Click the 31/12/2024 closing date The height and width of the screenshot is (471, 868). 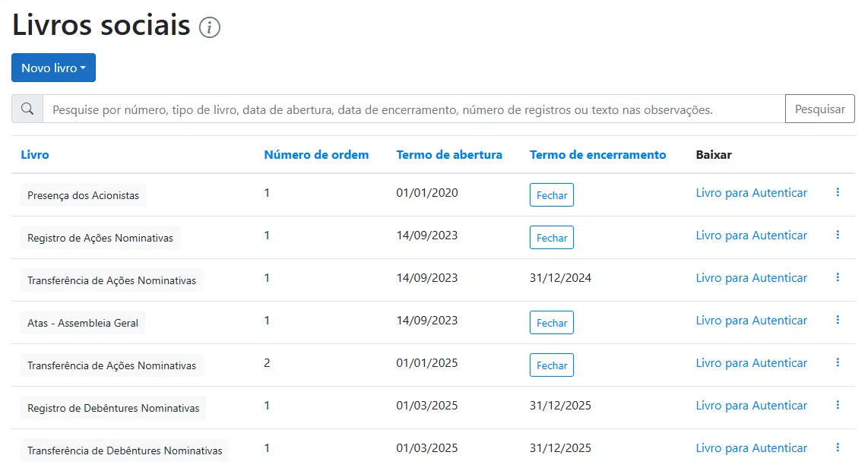[560, 278]
